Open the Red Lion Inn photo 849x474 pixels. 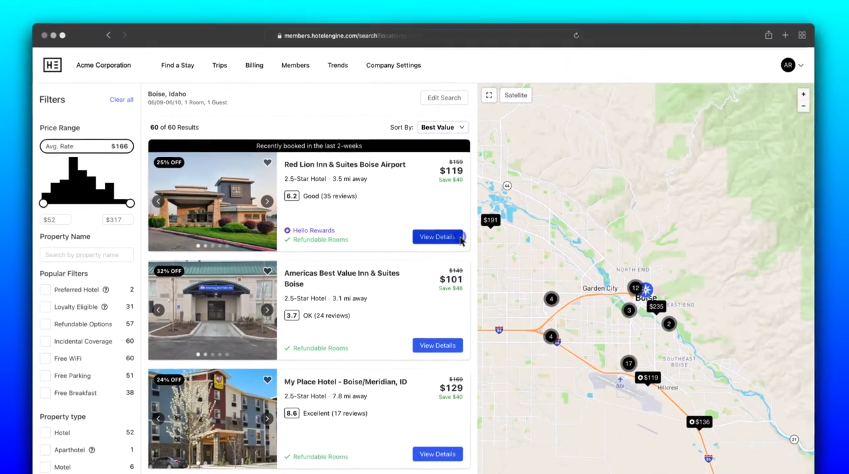(212, 202)
